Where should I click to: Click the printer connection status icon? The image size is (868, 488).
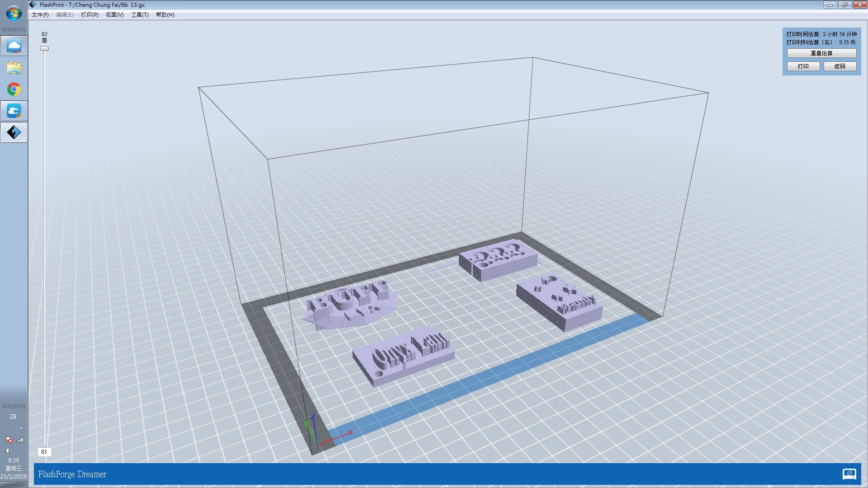tap(849, 474)
